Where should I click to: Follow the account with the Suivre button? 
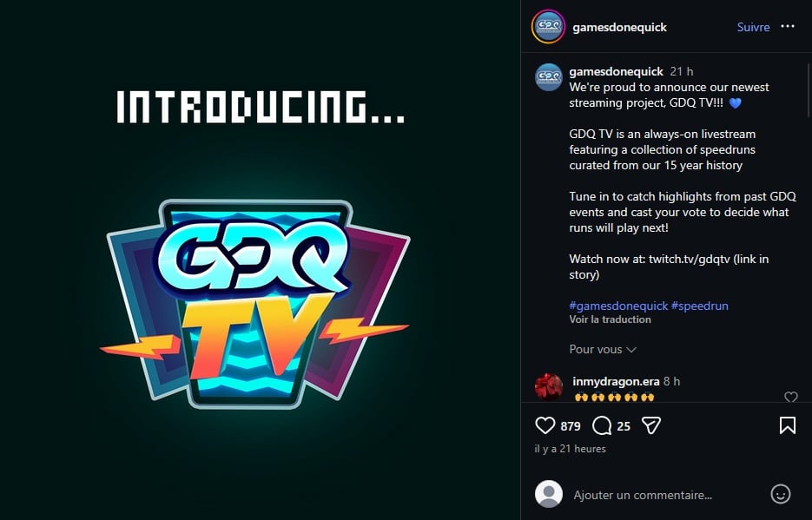click(x=753, y=27)
